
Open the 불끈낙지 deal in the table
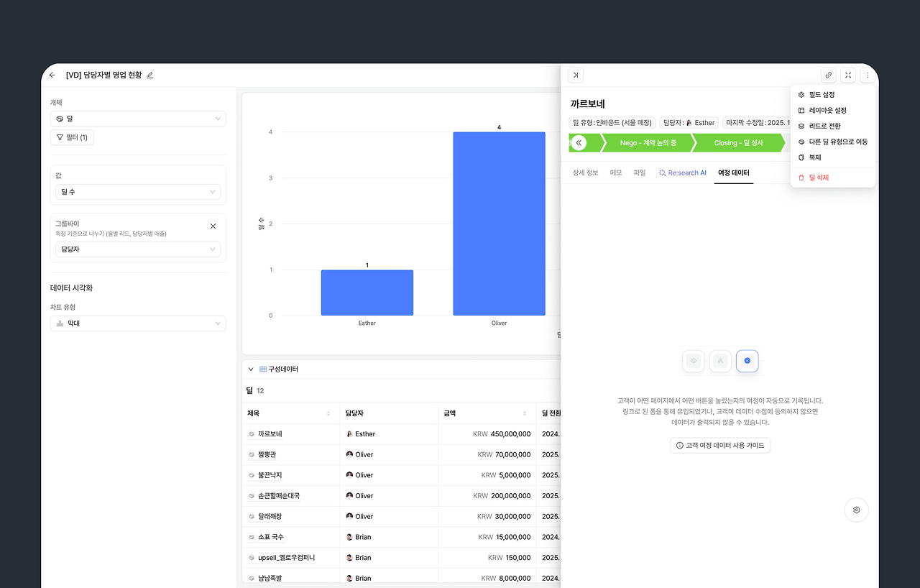tap(270, 475)
